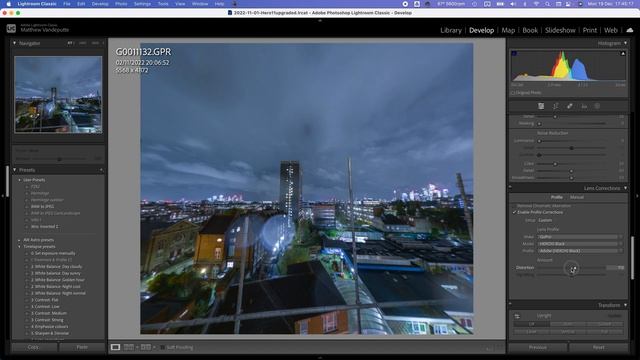Open the lens Profile dropdown
Viewport: 640px width, 360px height.
(x=580, y=251)
